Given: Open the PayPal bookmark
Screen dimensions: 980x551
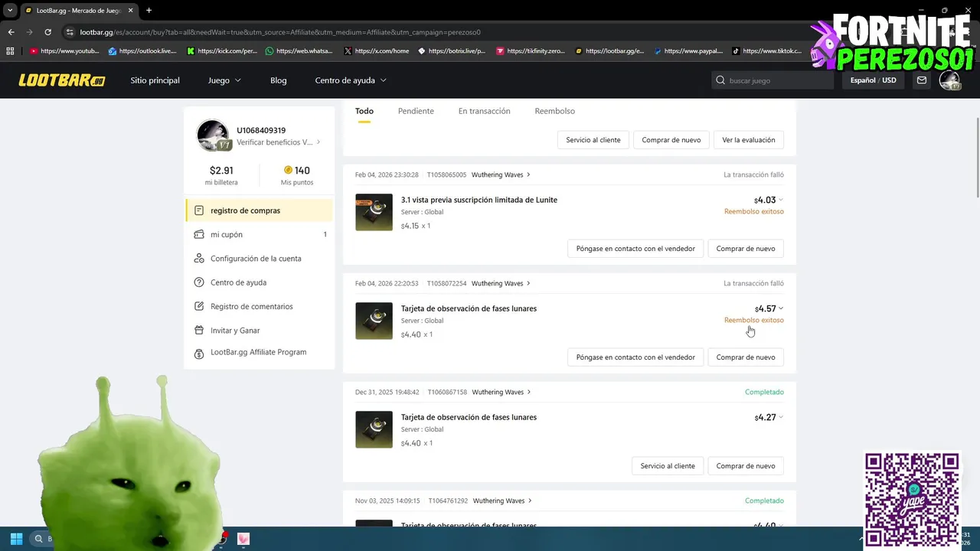Looking at the screenshot, I should point(688,51).
